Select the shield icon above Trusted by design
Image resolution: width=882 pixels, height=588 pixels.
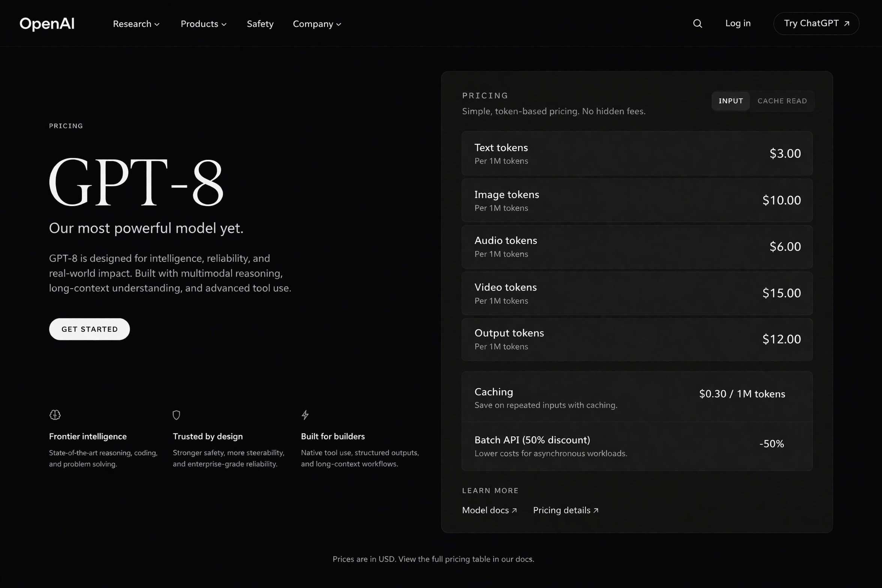click(x=176, y=415)
